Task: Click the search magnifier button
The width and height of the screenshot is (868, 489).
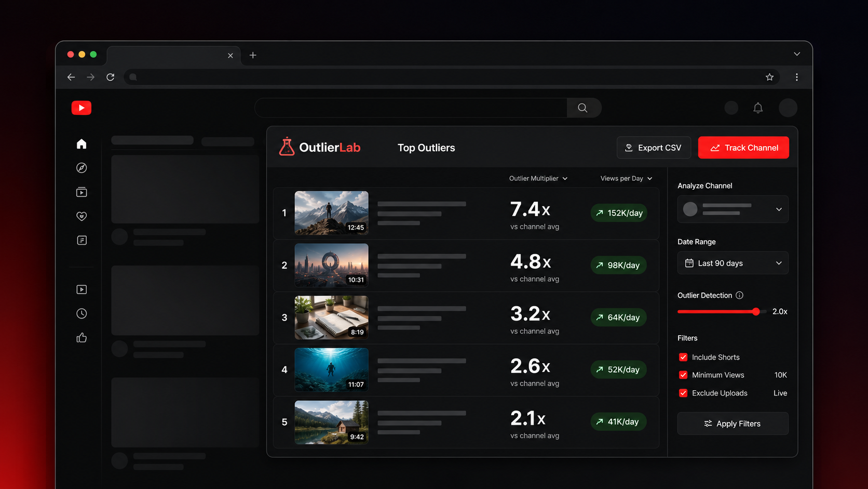Action: coord(584,108)
